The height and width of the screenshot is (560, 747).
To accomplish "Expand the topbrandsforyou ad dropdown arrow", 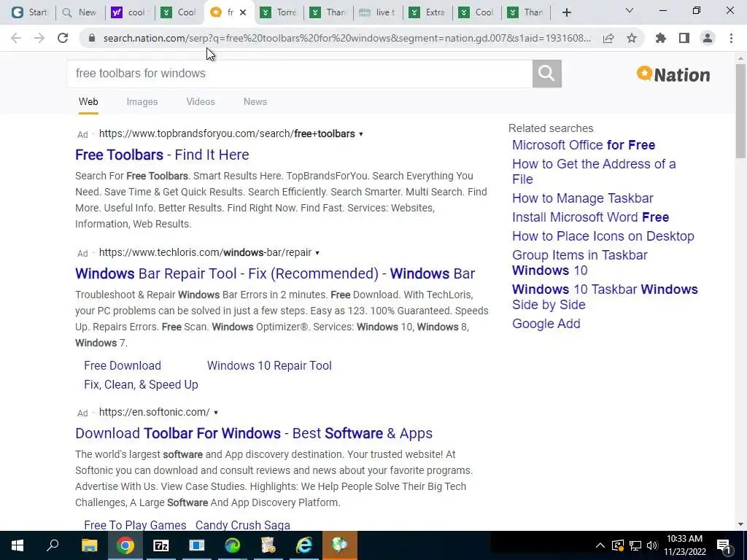I will click(x=361, y=134).
